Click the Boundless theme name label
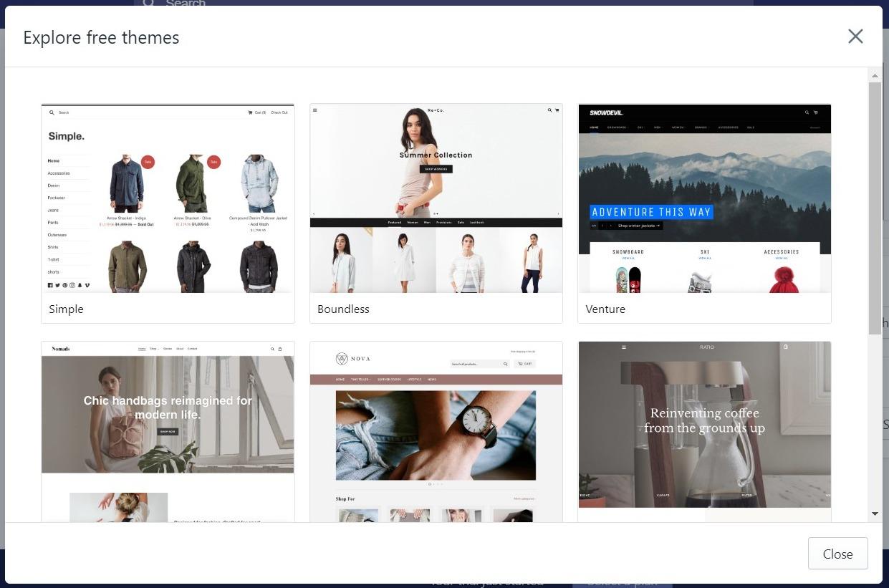Viewport: 889px width, 588px height. pyautogui.click(x=343, y=309)
